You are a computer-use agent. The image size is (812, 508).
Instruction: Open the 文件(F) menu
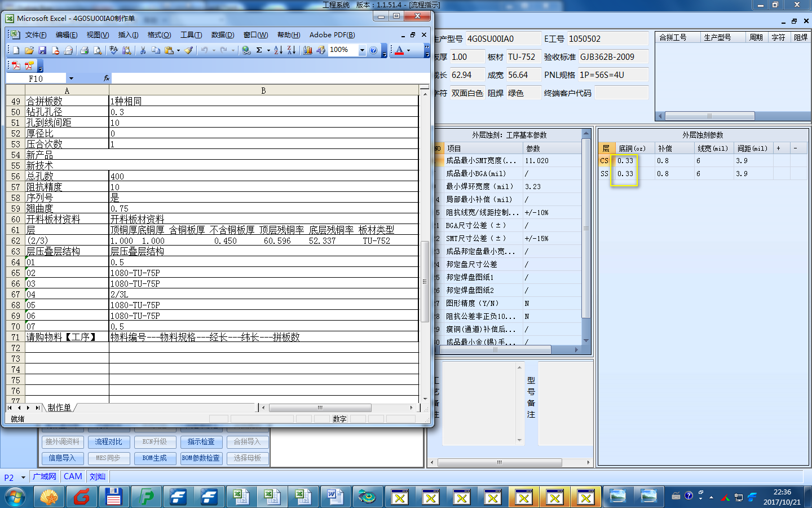[x=36, y=35]
